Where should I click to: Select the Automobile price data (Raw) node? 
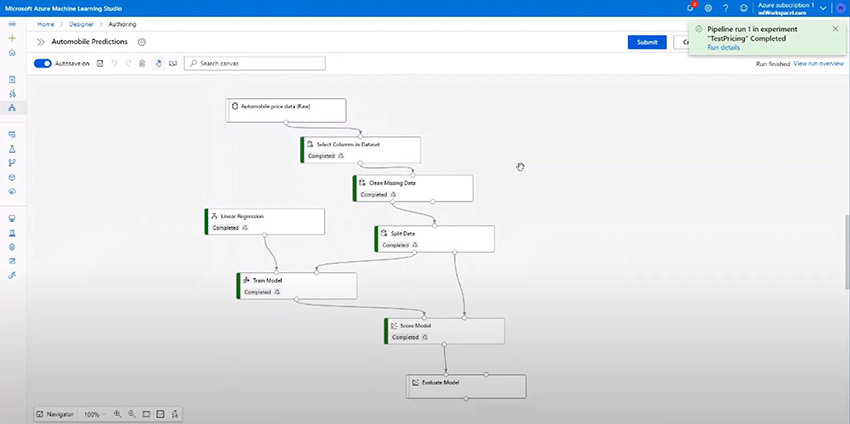click(x=286, y=110)
